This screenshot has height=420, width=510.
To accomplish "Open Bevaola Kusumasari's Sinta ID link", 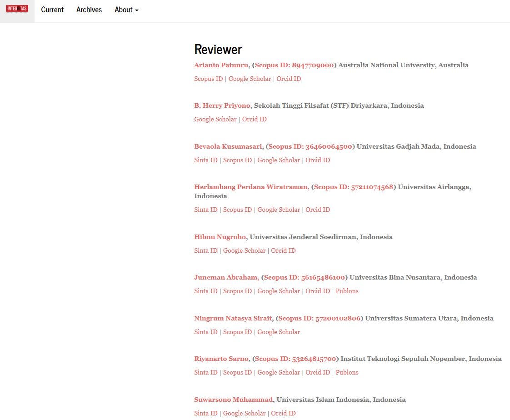I will pos(206,160).
